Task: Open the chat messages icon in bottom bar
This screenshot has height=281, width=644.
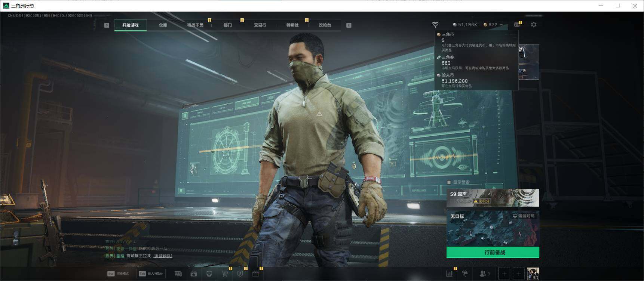Action: point(178,274)
